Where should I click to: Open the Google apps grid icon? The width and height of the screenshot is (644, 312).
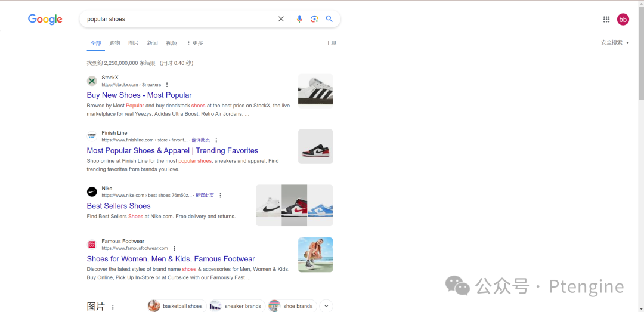(606, 19)
